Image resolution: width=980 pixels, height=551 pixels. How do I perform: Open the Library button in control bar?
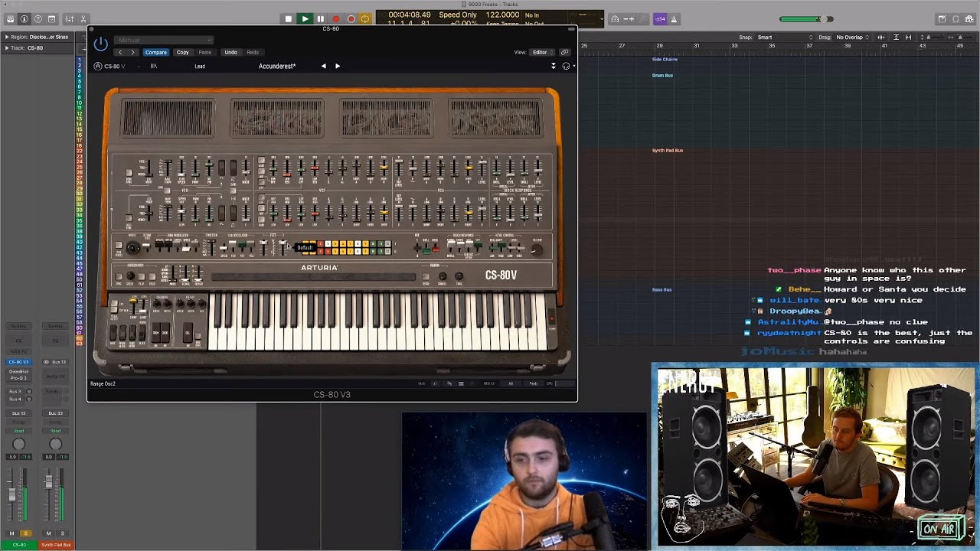coord(10,19)
